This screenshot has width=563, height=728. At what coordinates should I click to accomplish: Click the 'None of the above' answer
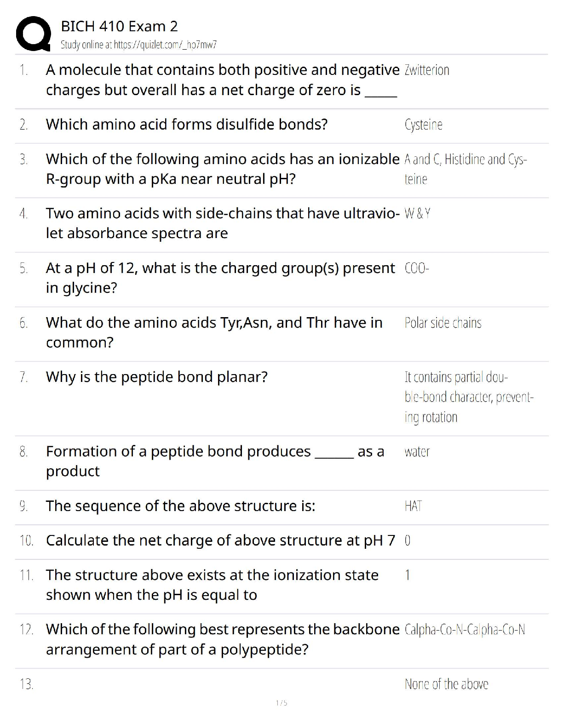[x=446, y=684]
